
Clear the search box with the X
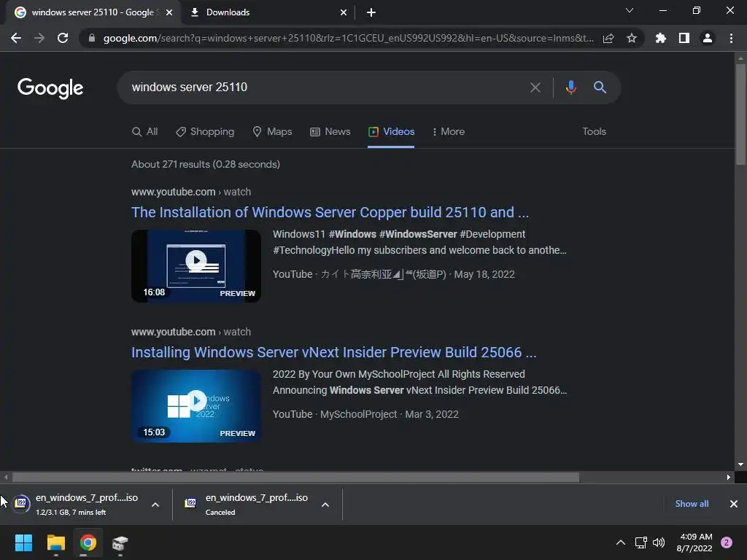pyautogui.click(x=535, y=87)
